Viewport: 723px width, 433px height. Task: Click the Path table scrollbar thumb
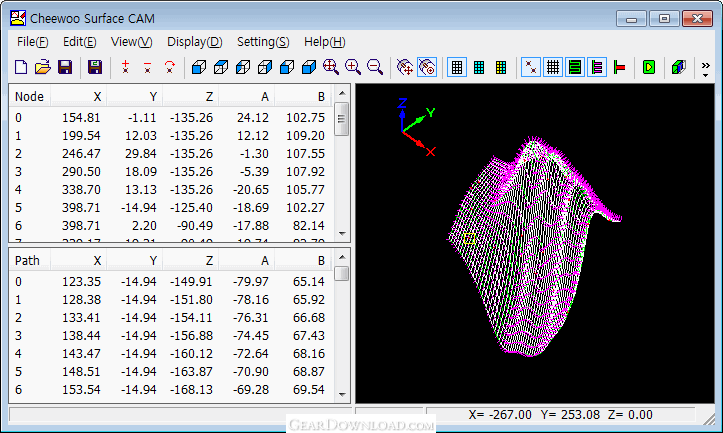pos(342,273)
